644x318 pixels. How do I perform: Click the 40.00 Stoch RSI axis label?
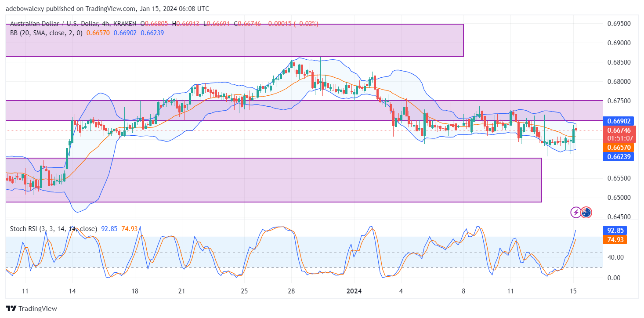(615, 257)
